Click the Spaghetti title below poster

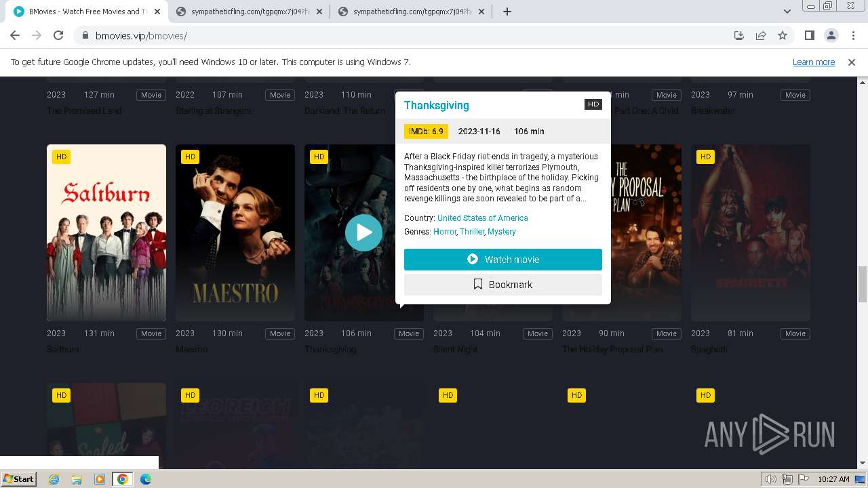(709, 350)
